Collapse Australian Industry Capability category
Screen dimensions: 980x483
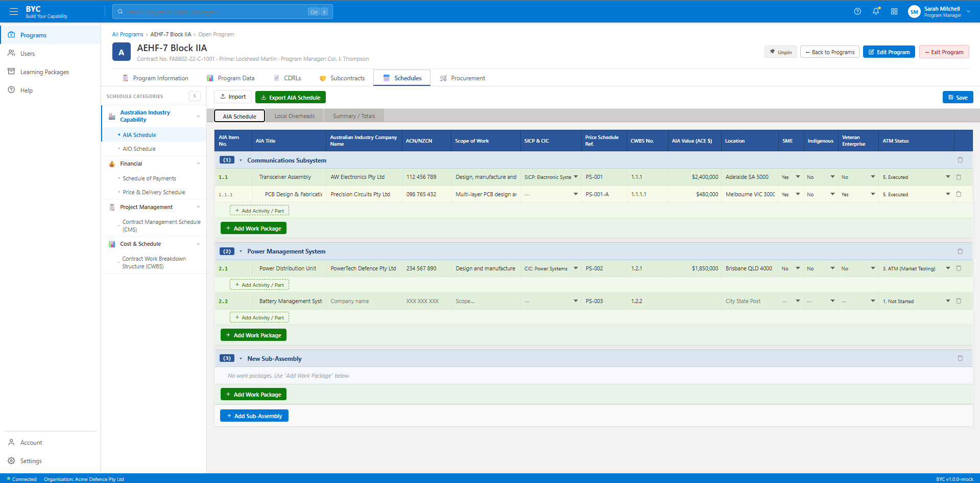[x=198, y=116]
